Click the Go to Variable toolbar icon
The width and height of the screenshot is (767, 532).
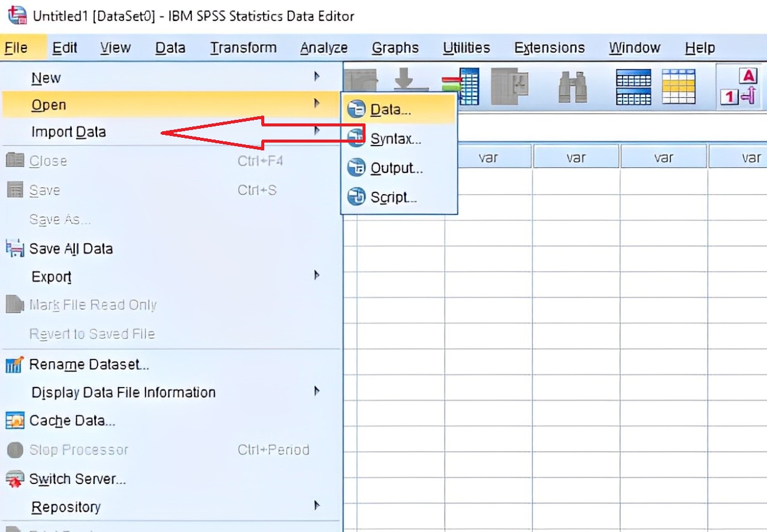[460, 87]
